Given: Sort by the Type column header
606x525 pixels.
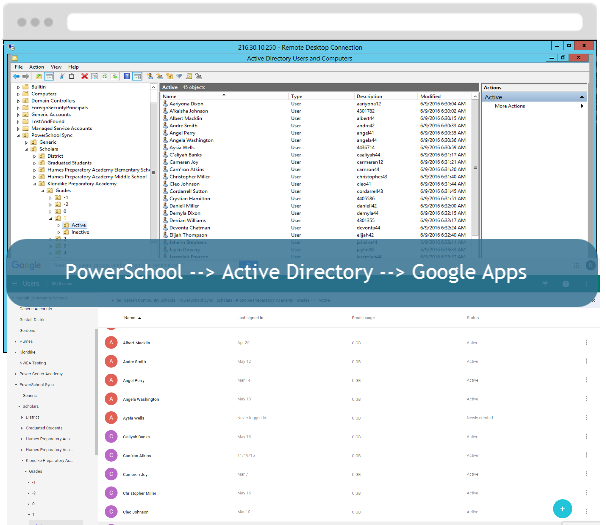Looking at the screenshot, I should pyautogui.click(x=321, y=96).
